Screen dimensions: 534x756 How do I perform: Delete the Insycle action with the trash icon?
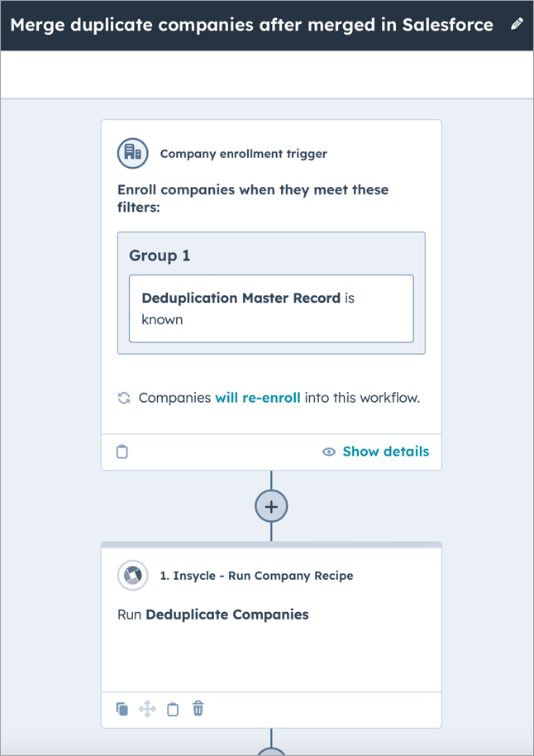coord(198,709)
